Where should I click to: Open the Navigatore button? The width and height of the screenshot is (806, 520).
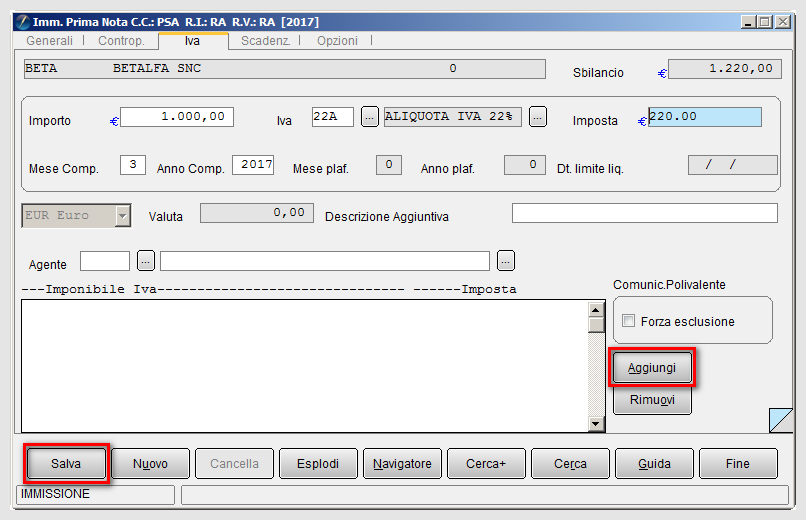[x=402, y=463]
